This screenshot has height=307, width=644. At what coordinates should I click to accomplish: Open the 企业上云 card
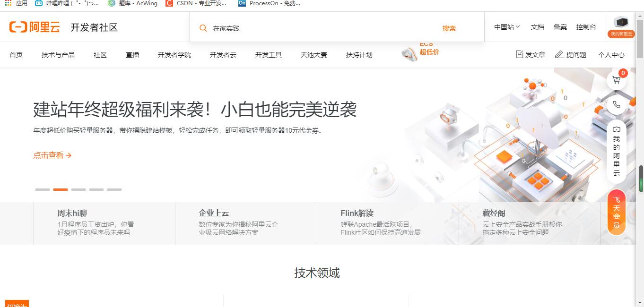tap(246, 223)
